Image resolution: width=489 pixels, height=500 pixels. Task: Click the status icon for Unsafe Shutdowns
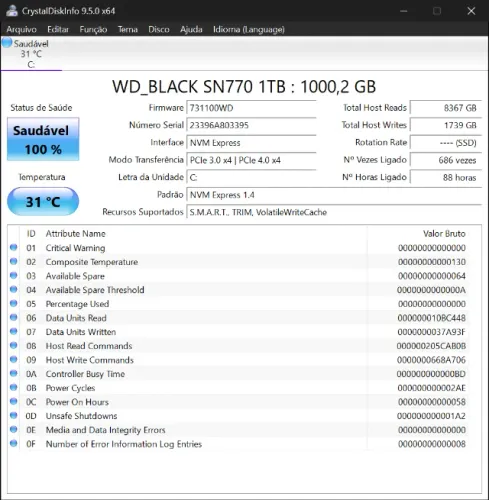pyautogui.click(x=14, y=415)
